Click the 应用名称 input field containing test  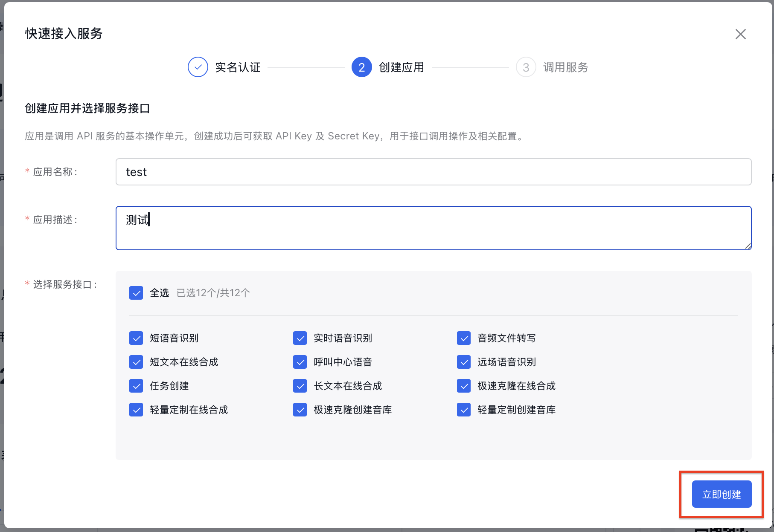(x=434, y=172)
